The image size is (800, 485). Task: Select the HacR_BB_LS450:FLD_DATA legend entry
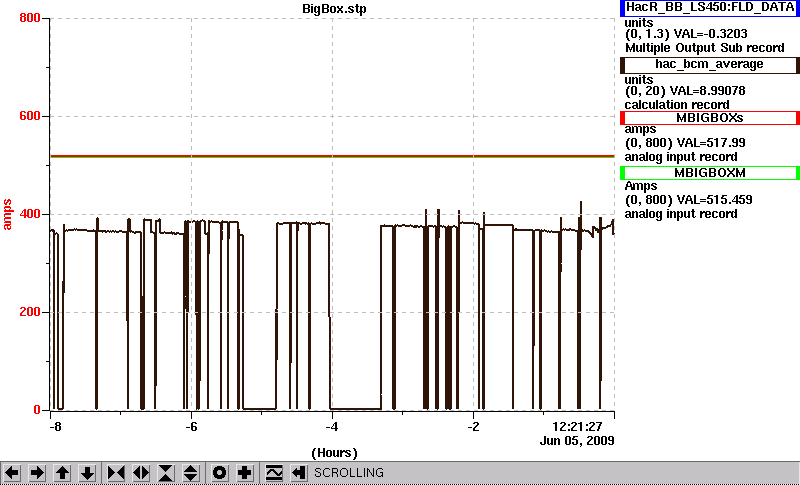[710, 8]
